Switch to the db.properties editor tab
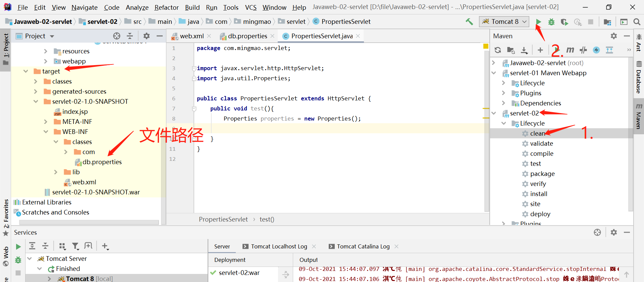The width and height of the screenshot is (644, 282). [248, 36]
